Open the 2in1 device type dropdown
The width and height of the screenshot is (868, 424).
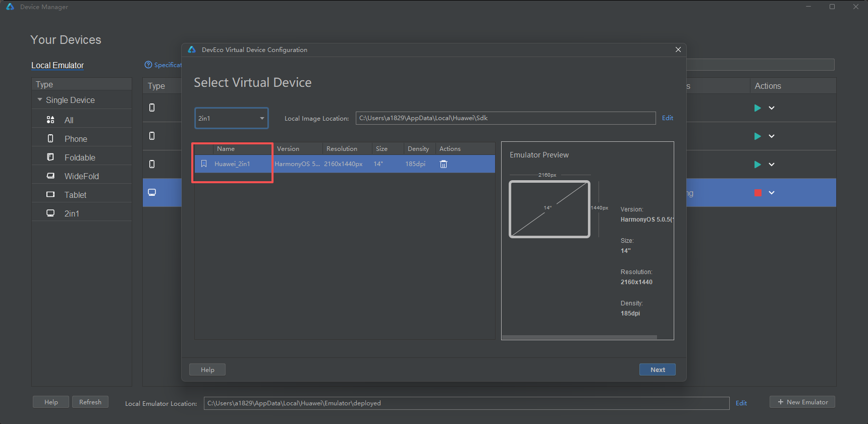click(x=232, y=118)
